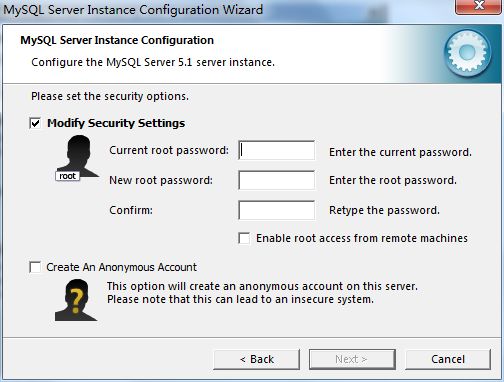Click the small "root" label badge

pos(68,176)
